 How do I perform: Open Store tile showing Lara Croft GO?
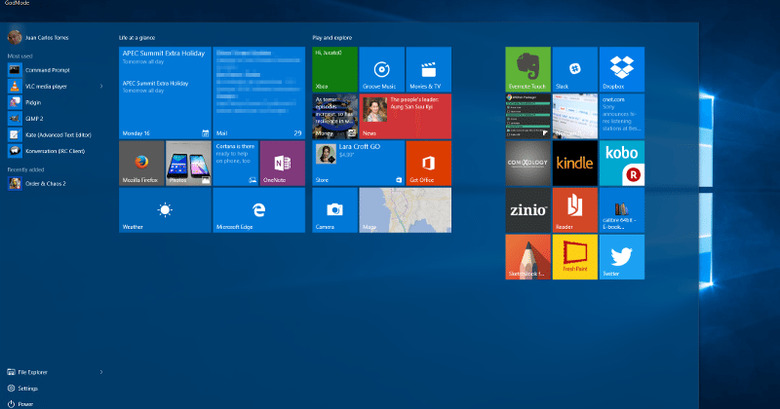point(358,163)
